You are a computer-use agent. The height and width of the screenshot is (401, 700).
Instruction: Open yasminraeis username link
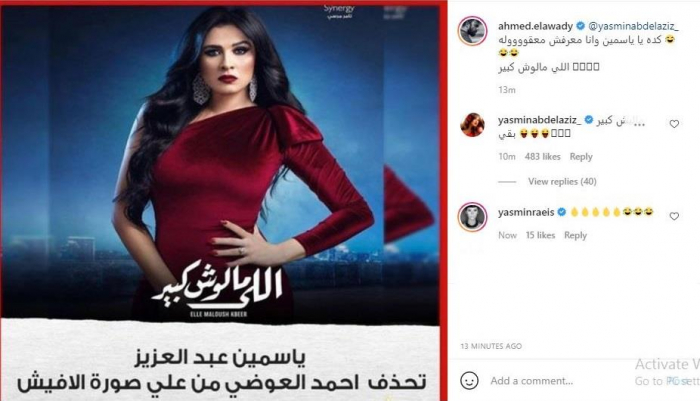[x=526, y=213]
